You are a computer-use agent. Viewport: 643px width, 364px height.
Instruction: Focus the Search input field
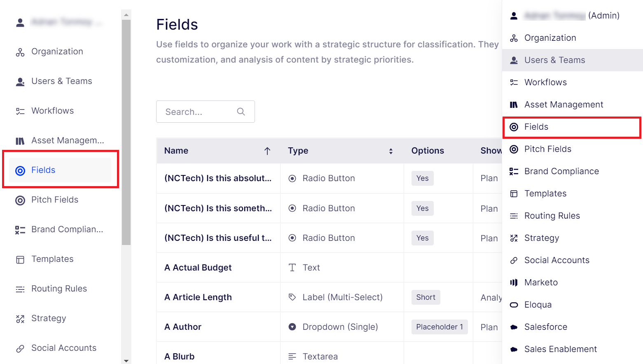(198, 112)
